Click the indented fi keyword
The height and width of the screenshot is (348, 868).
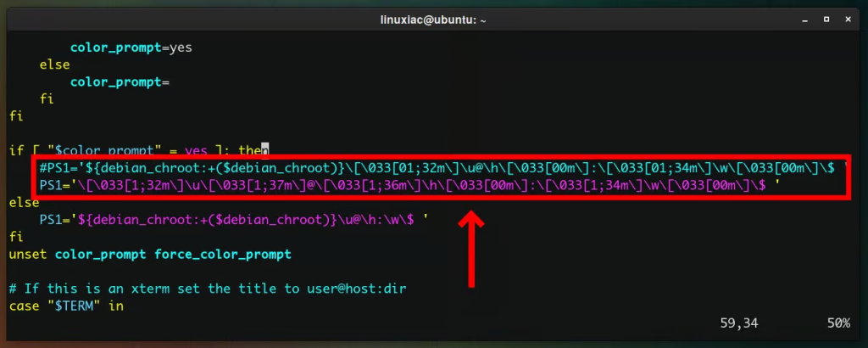click(x=47, y=99)
